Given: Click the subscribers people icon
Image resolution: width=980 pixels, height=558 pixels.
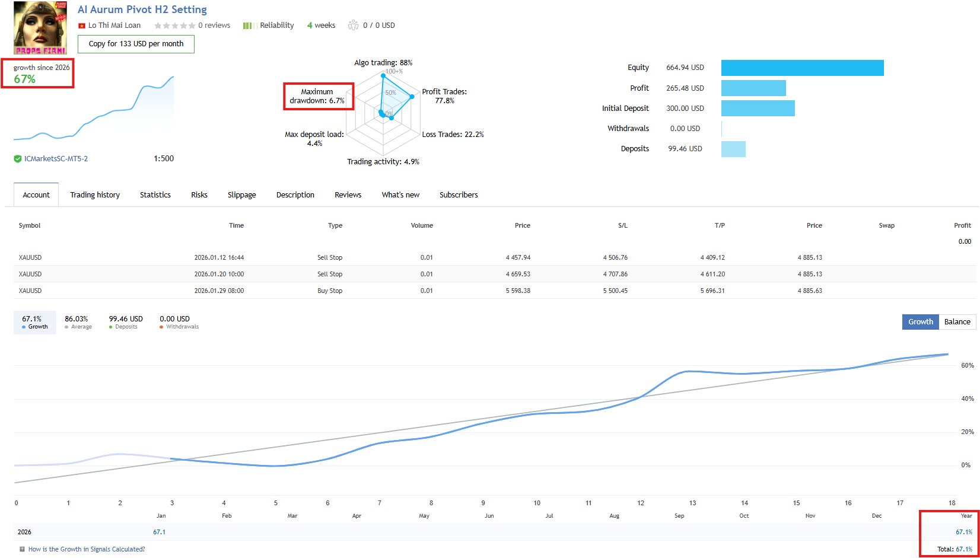Looking at the screenshot, I should coord(354,25).
